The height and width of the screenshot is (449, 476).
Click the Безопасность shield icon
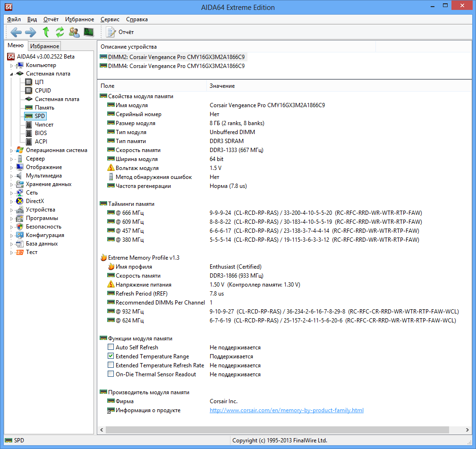click(x=20, y=227)
